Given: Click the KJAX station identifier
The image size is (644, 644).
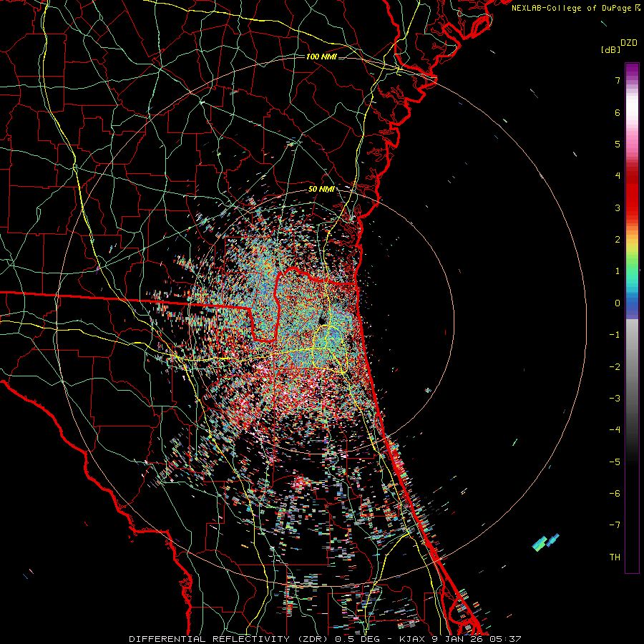Looking at the screenshot, I should point(414,639).
